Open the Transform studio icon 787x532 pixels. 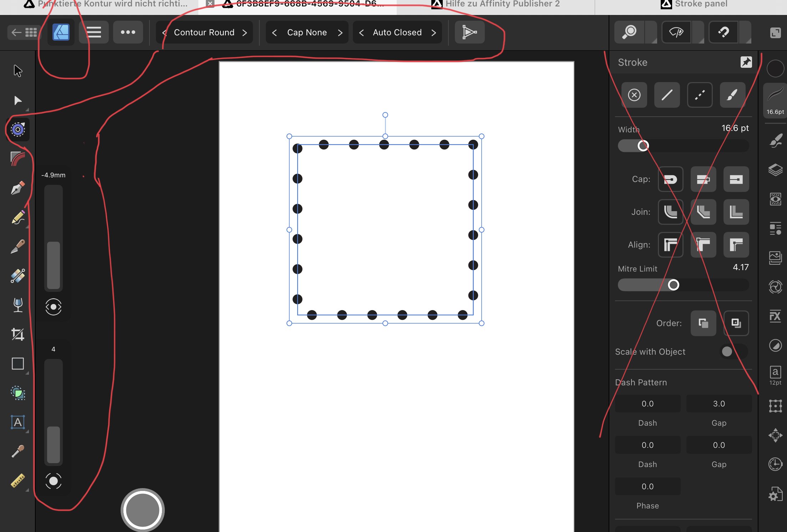(x=775, y=406)
